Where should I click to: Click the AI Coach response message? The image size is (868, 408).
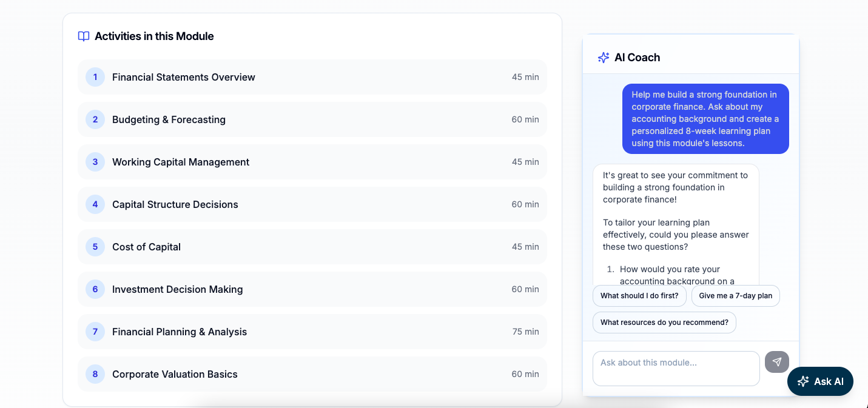point(675,224)
